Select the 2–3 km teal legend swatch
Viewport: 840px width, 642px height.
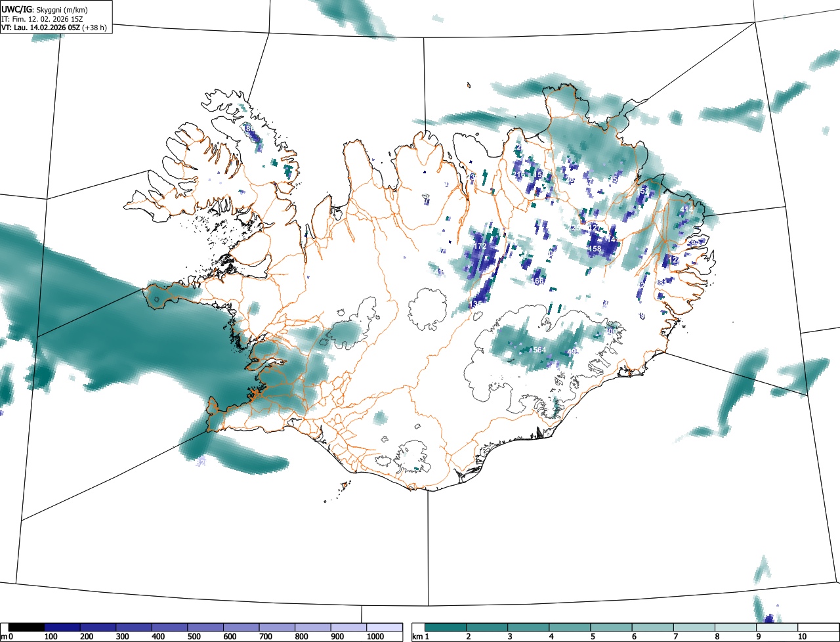coord(487,628)
